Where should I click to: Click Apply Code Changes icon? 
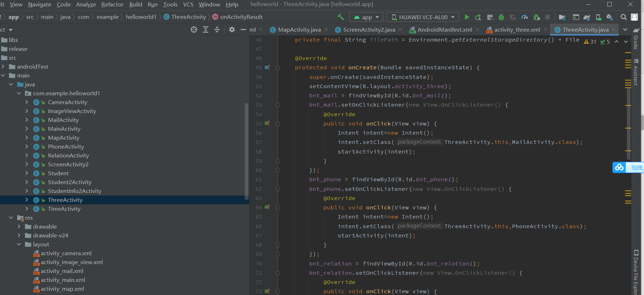(x=490, y=17)
